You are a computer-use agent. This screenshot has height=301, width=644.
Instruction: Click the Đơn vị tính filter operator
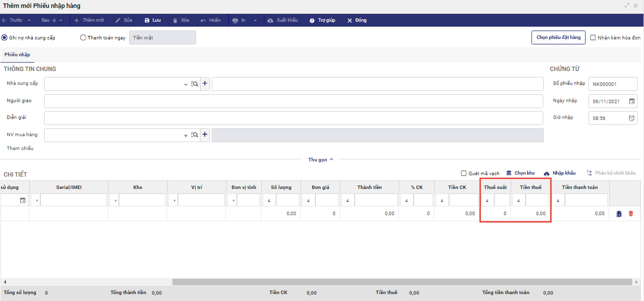(x=232, y=200)
